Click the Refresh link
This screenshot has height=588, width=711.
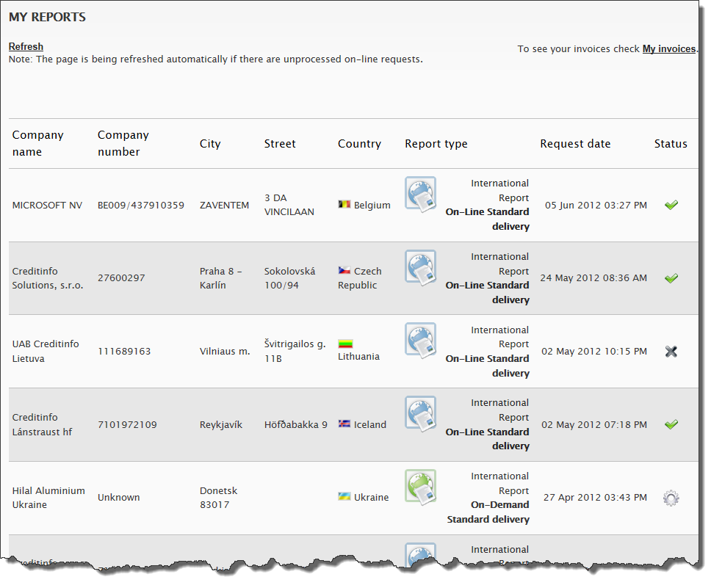[26, 46]
